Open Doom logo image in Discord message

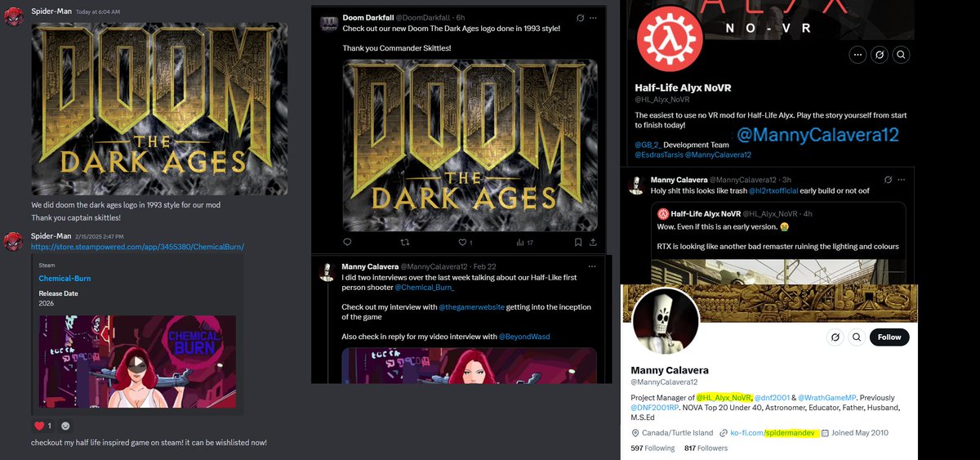point(159,109)
